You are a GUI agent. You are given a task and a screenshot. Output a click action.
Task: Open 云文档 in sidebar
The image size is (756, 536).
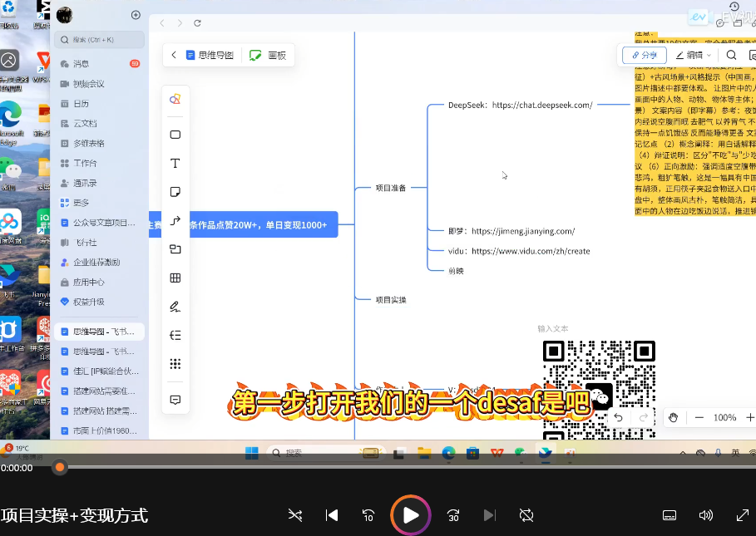100,123
